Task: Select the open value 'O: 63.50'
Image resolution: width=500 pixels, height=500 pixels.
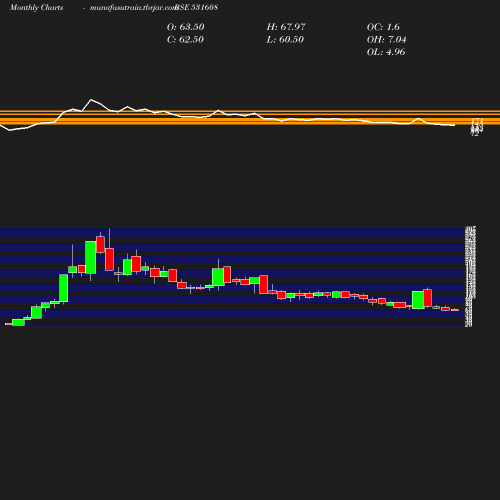Action: click(x=186, y=27)
